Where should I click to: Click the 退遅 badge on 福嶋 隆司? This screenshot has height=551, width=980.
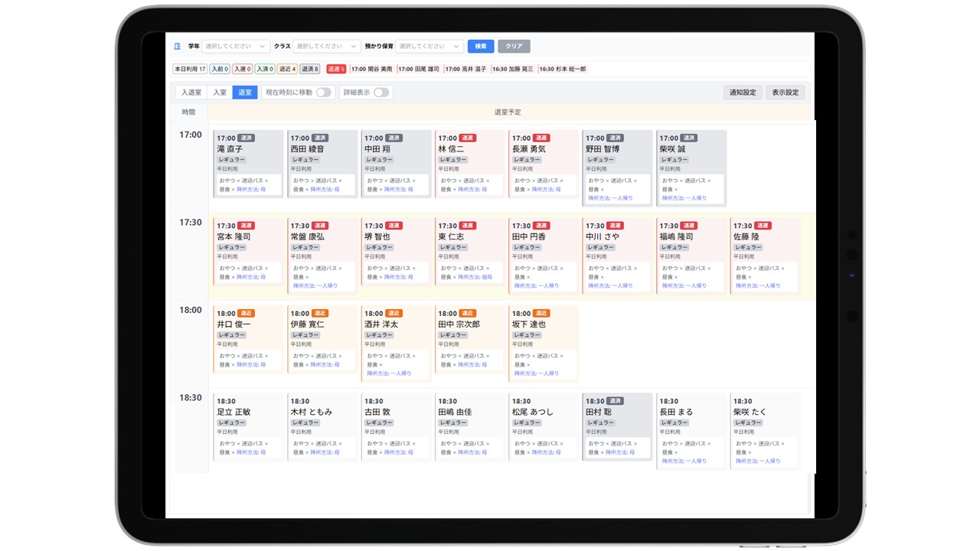pos(688,226)
